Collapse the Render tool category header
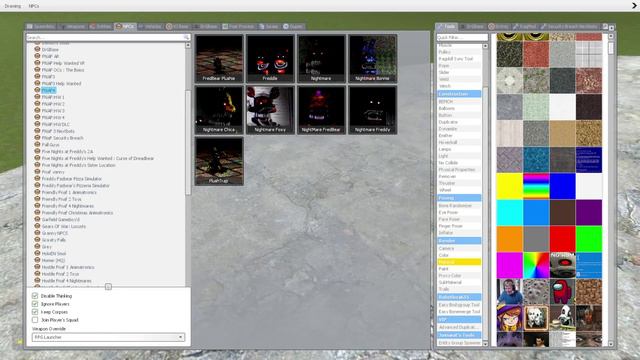Screen dimensions: 640x360 tap(459, 240)
